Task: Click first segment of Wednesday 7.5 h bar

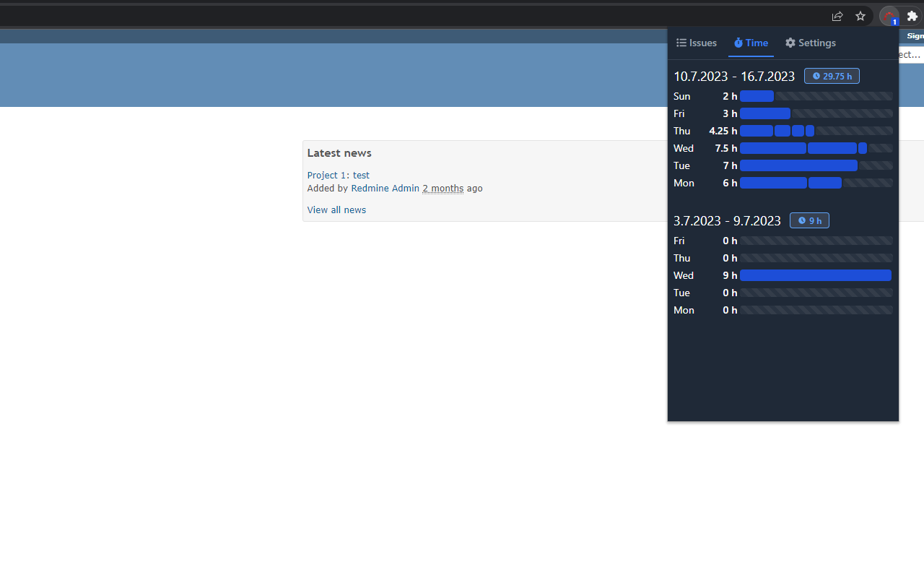Action: pyautogui.click(x=773, y=148)
